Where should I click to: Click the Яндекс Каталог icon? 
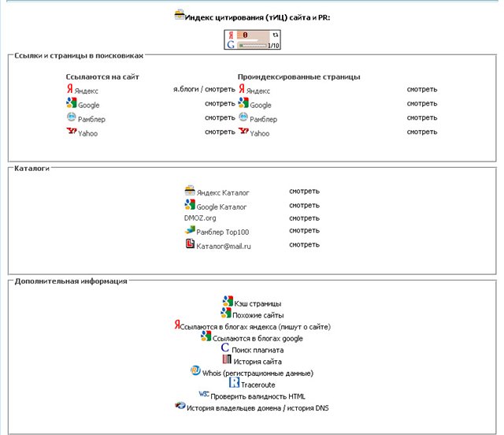pos(190,190)
